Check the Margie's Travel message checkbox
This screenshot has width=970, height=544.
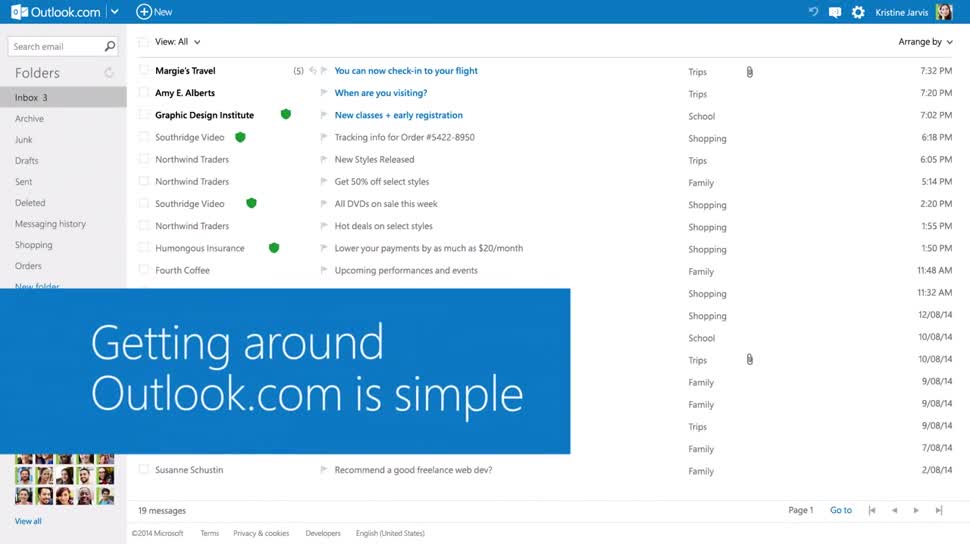(144, 70)
